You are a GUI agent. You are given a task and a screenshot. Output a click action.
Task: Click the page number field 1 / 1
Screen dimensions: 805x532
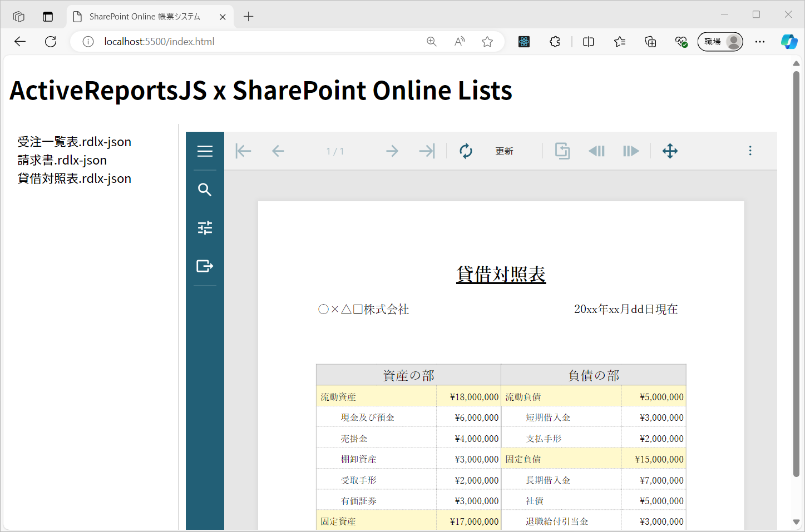click(335, 151)
